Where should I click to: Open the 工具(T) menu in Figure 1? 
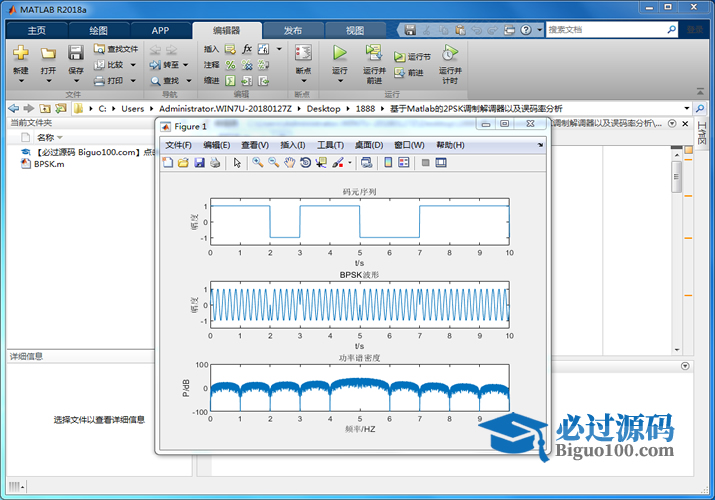(330, 145)
